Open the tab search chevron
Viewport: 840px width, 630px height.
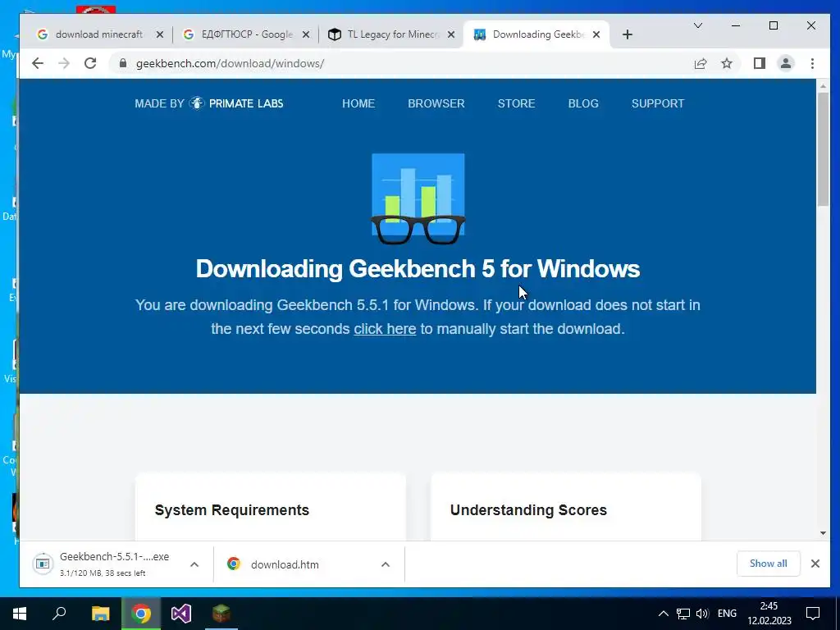click(697, 25)
